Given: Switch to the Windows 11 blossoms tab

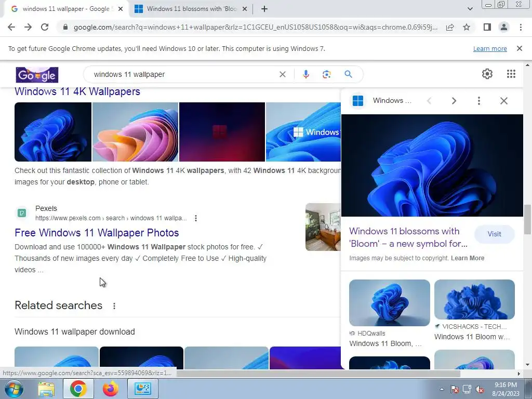Looking at the screenshot, I should pyautogui.click(x=190, y=9).
